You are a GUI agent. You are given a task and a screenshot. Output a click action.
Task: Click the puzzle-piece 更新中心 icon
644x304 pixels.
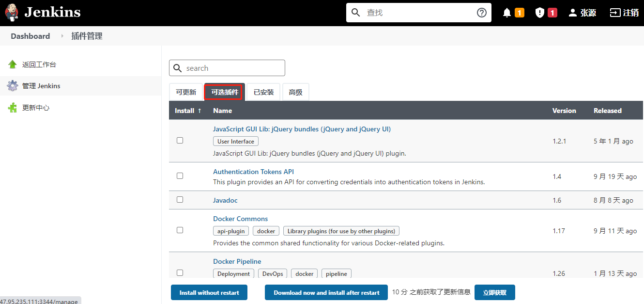[x=13, y=108]
